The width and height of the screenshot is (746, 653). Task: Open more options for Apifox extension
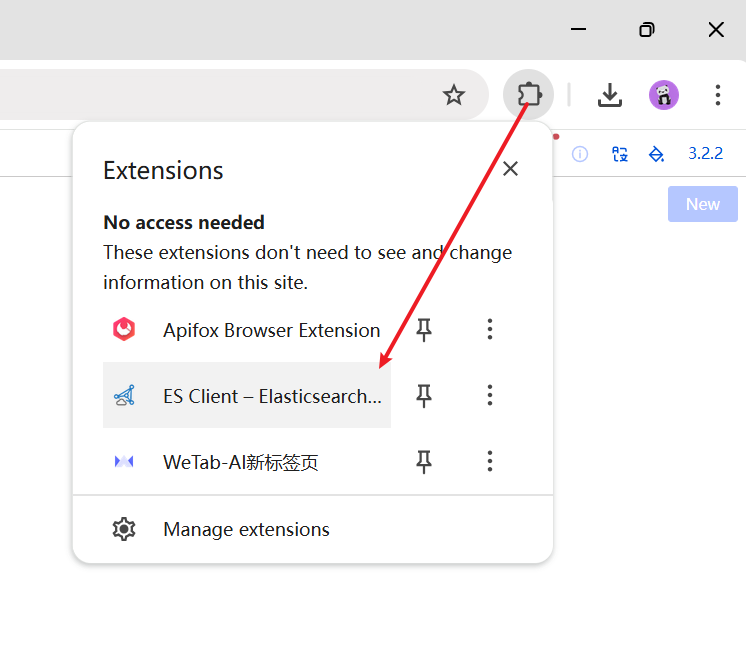click(490, 329)
